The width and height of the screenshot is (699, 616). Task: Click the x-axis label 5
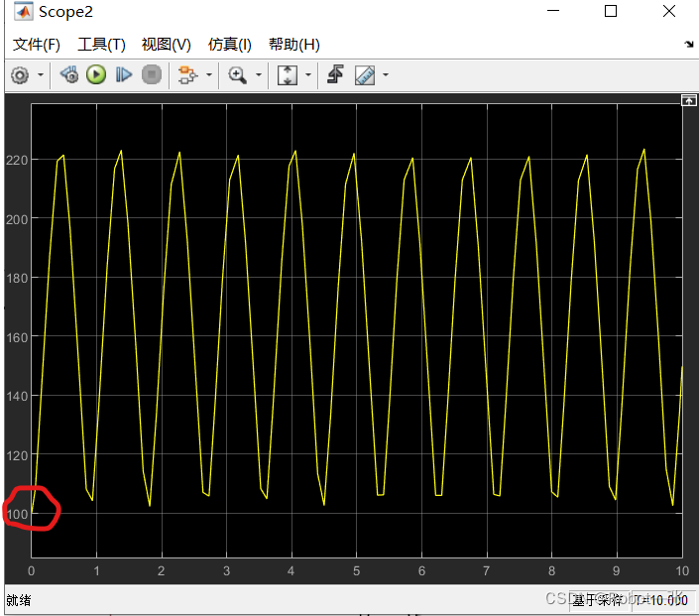[356, 571]
